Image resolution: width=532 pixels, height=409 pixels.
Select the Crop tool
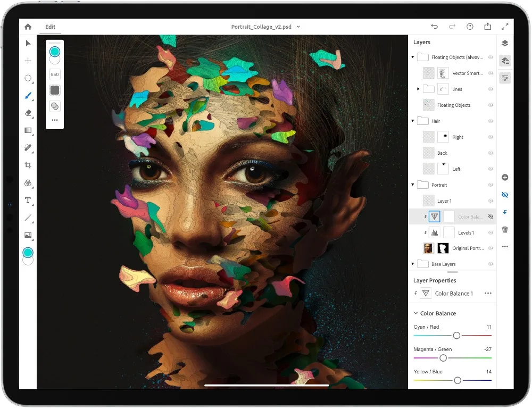pos(28,165)
